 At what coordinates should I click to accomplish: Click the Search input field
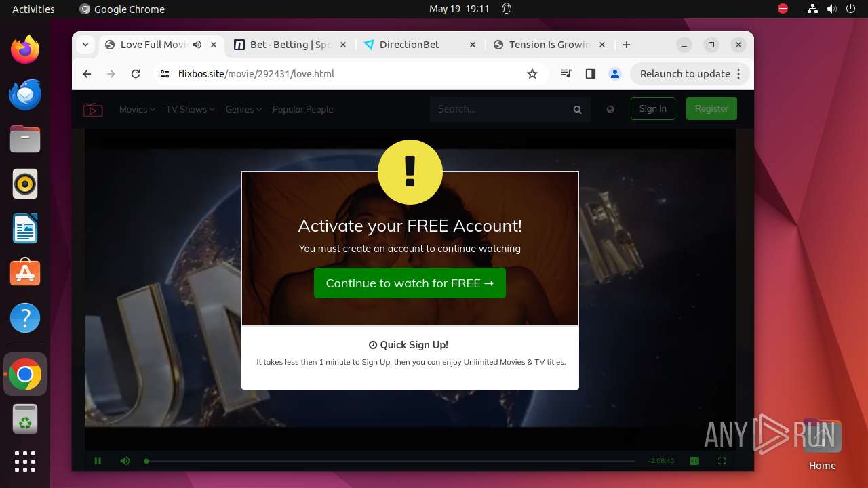tap(502, 109)
